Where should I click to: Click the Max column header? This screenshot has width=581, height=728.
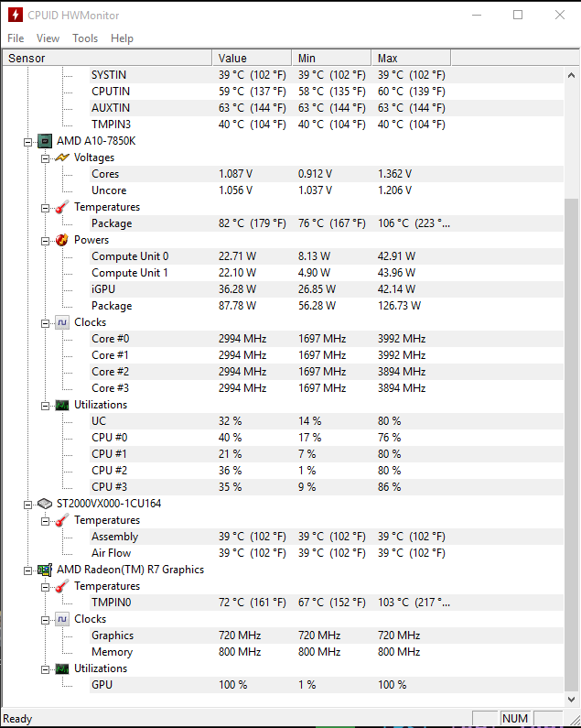[411, 58]
